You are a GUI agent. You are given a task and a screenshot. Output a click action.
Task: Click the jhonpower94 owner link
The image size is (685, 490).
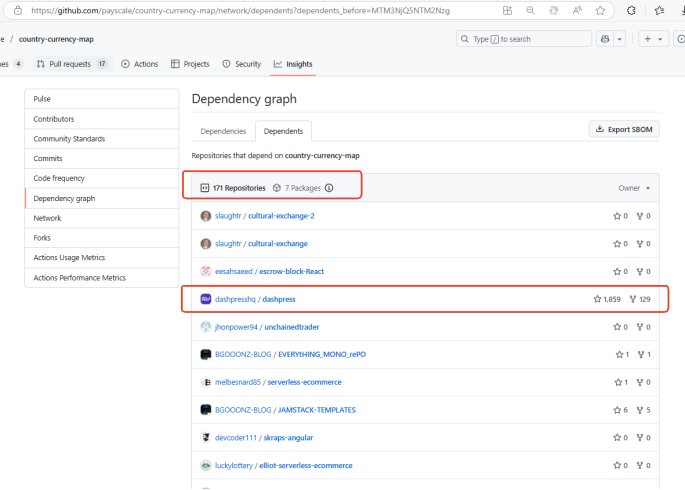[x=236, y=327]
